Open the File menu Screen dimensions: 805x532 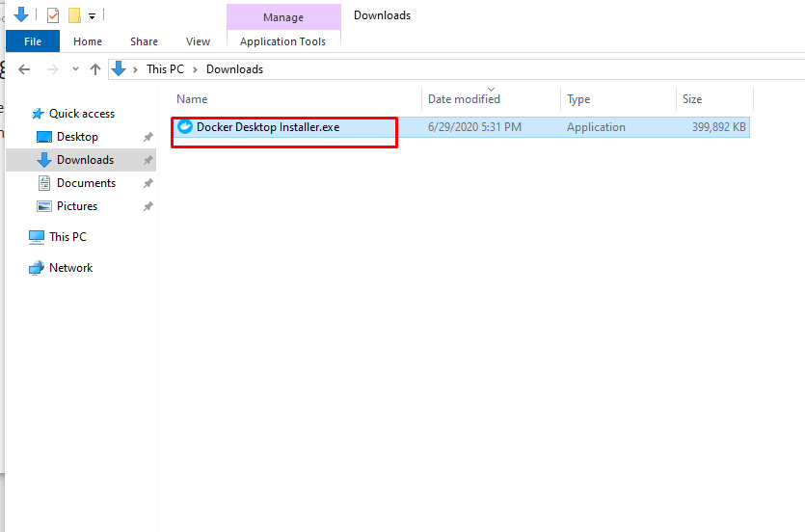[x=33, y=41]
